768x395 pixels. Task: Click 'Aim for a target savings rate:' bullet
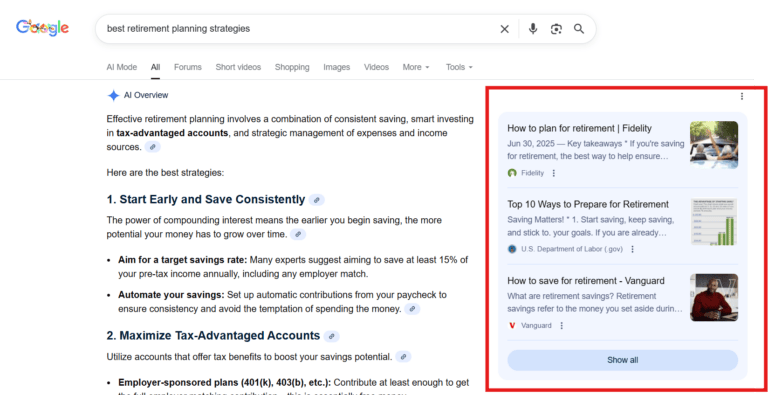coord(183,260)
